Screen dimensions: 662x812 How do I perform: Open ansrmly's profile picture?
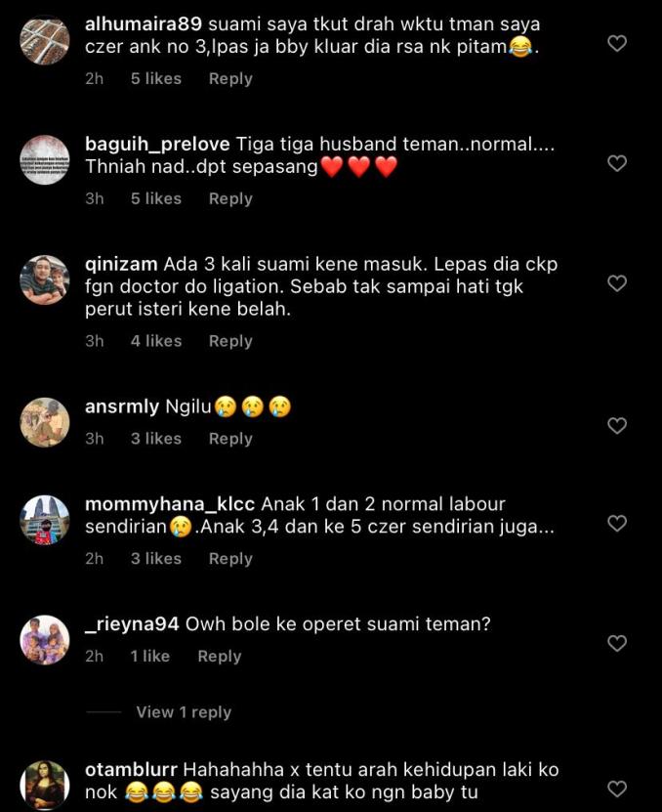coord(45,422)
